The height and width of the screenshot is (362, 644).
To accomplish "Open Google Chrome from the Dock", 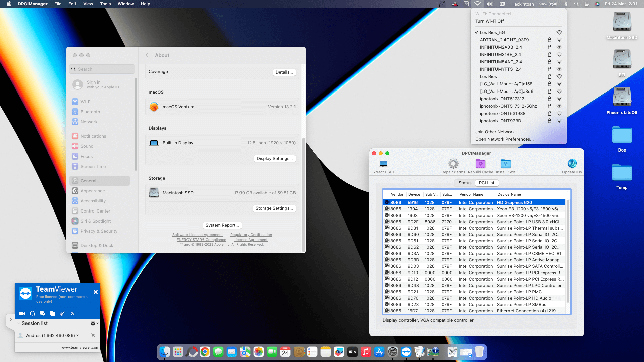I will (x=205, y=352).
